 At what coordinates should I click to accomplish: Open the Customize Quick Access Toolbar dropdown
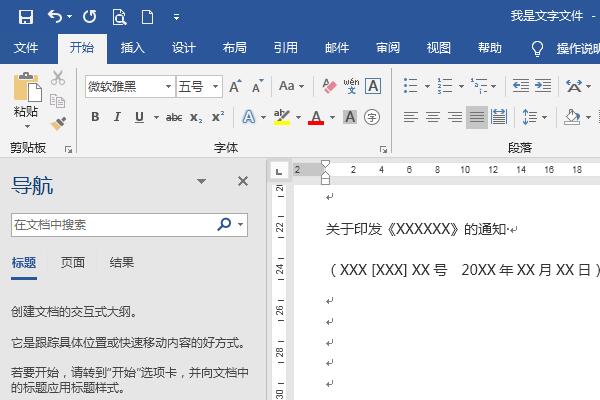[176, 17]
